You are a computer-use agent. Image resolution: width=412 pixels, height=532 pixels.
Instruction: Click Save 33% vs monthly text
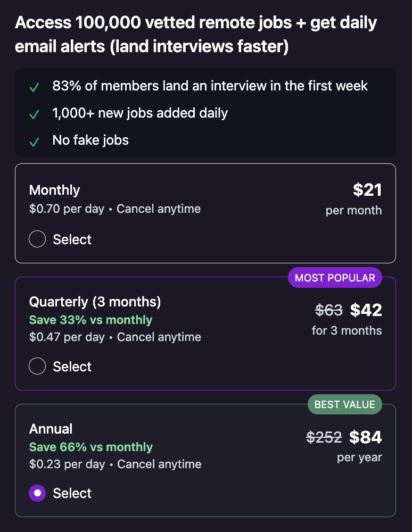click(x=90, y=320)
